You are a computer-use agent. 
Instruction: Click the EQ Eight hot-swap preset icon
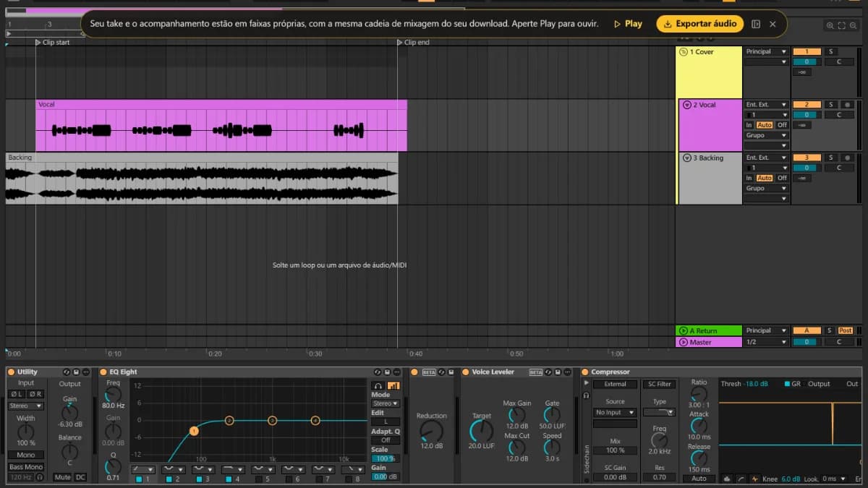tap(378, 372)
